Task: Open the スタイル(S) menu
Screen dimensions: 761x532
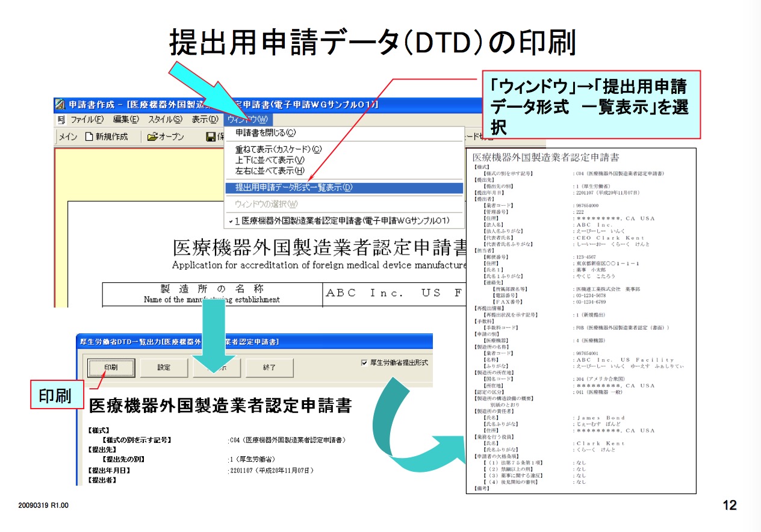Action: click(x=166, y=120)
